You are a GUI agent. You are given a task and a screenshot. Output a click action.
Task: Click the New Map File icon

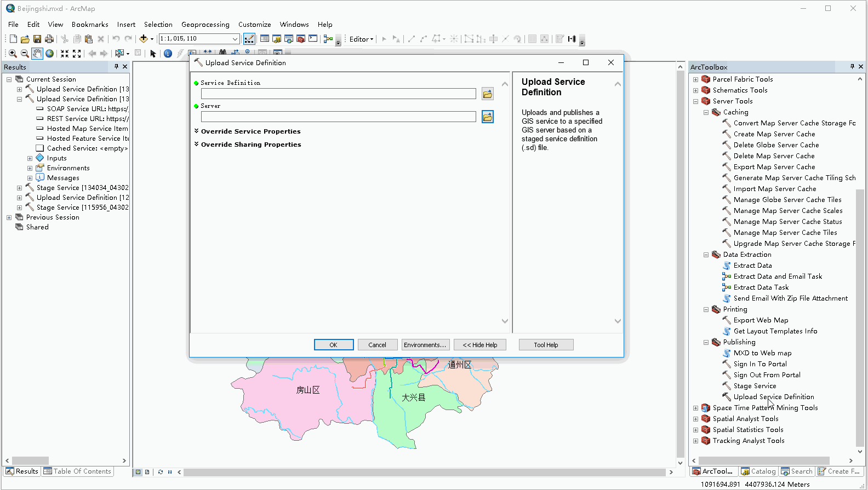pos(13,39)
